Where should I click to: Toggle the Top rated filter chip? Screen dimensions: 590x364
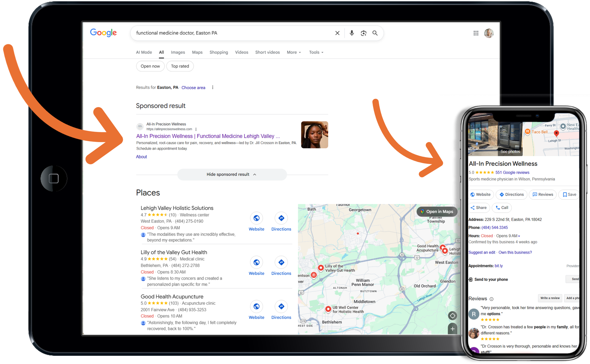pos(180,66)
